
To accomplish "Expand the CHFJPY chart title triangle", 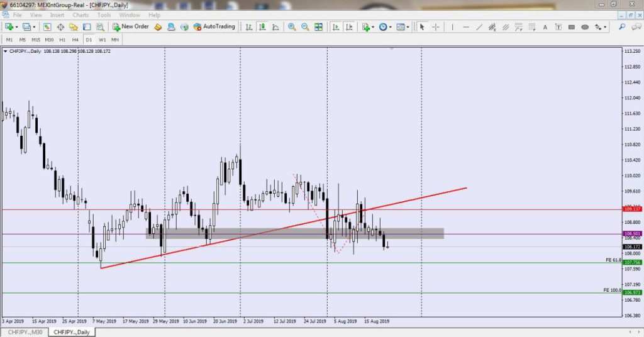I will (5, 52).
